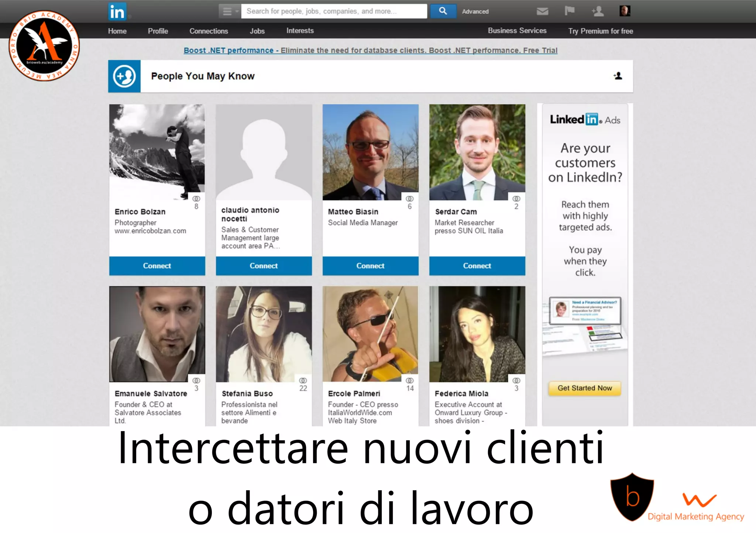Open Ercole Palmeri's photo
The height and width of the screenshot is (533, 756).
coord(370,334)
